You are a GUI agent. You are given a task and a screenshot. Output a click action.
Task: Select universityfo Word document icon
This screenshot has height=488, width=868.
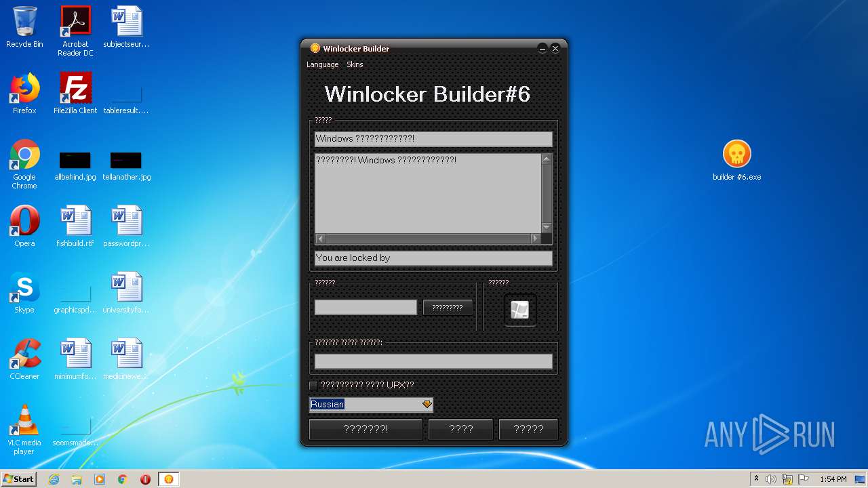(126, 293)
